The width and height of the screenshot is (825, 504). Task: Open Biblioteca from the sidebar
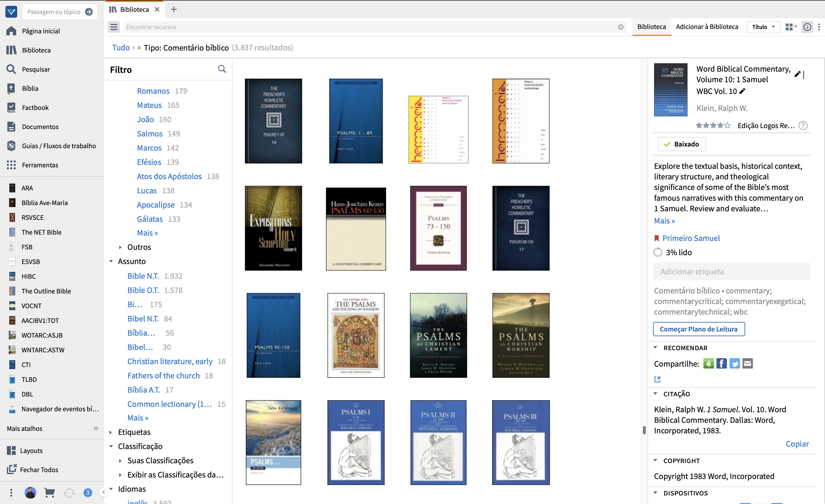coord(36,50)
